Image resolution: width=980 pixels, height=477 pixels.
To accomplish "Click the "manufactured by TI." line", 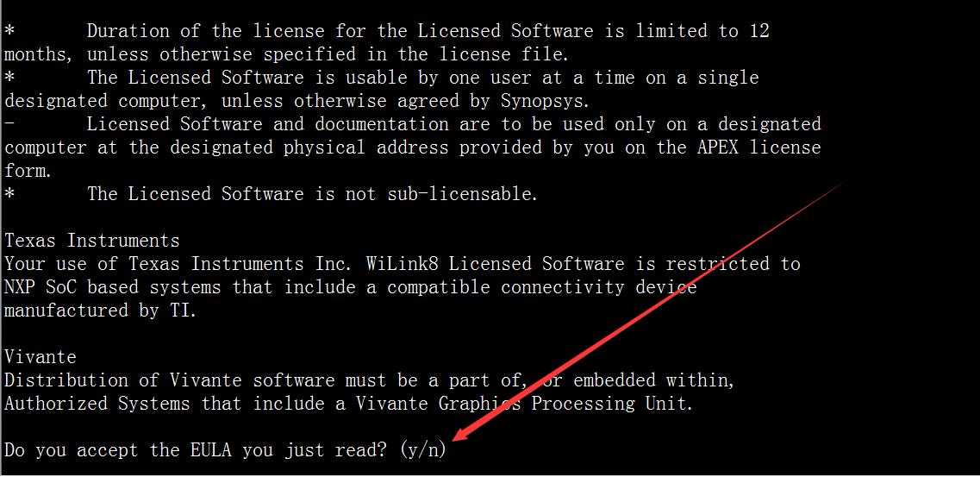I will pos(100,311).
